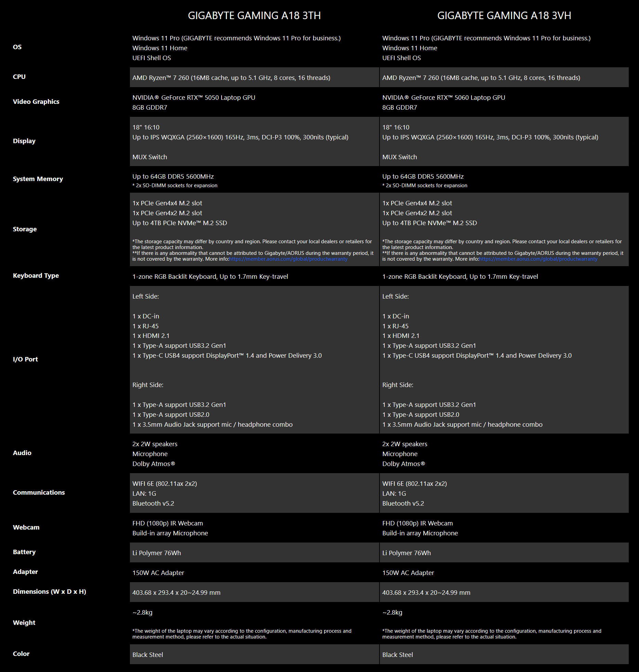The height and width of the screenshot is (672, 639).
Task: Click the Weight row label
Action: coord(24,623)
